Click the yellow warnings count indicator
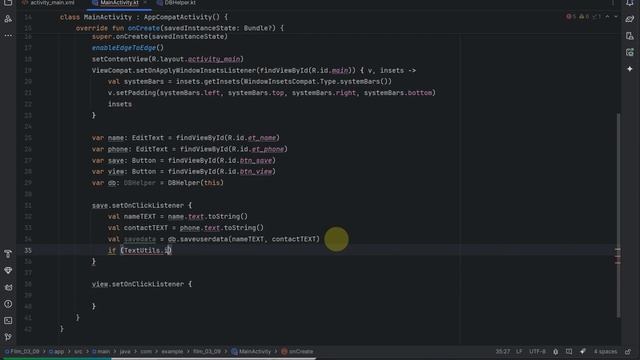 point(584,17)
